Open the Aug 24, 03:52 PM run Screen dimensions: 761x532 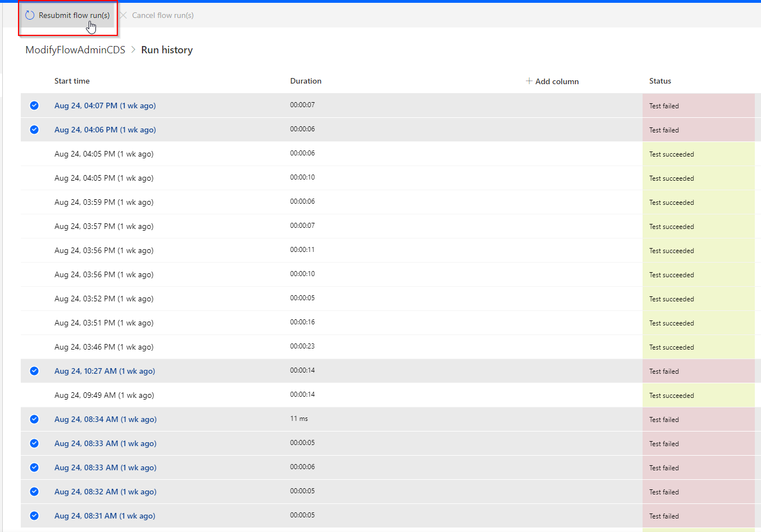(104, 299)
